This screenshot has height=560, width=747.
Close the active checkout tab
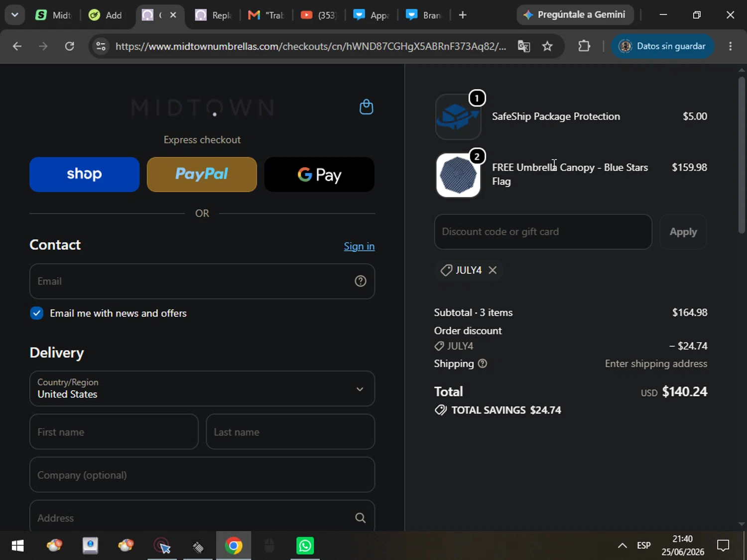(x=173, y=15)
